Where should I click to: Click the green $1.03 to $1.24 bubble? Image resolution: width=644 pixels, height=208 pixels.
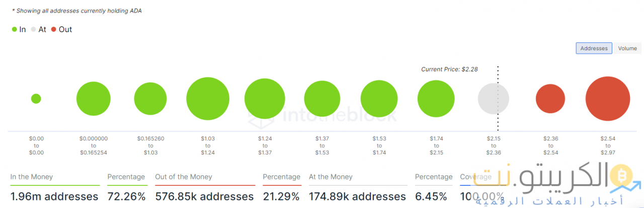(x=208, y=98)
